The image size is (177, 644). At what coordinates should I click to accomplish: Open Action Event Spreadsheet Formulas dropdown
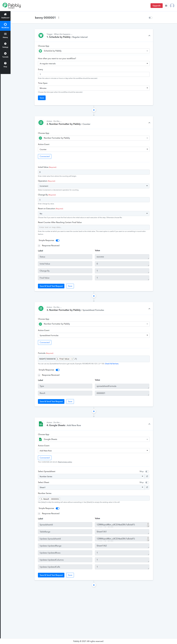pyautogui.click(x=94, y=335)
